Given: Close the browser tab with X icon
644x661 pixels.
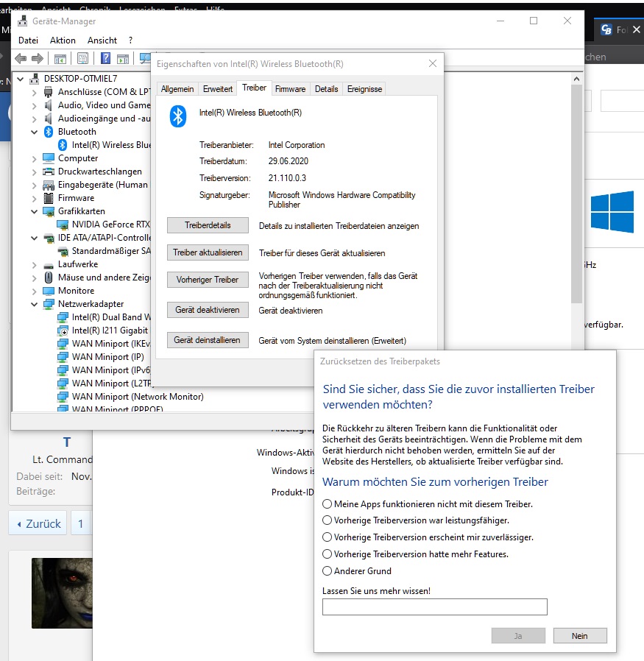Looking at the screenshot, I should click(x=637, y=29).
